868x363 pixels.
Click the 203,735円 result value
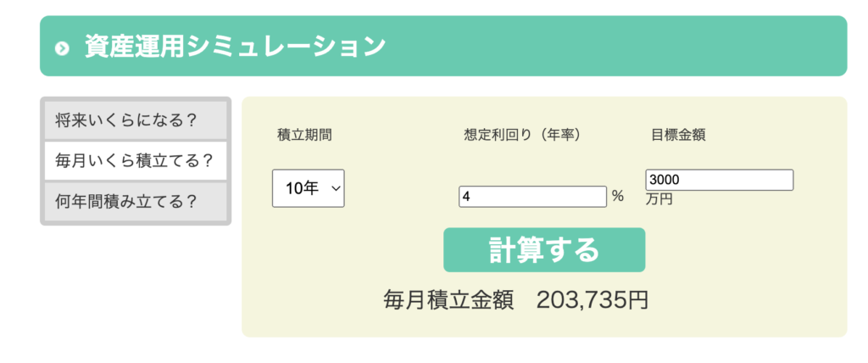592,300
